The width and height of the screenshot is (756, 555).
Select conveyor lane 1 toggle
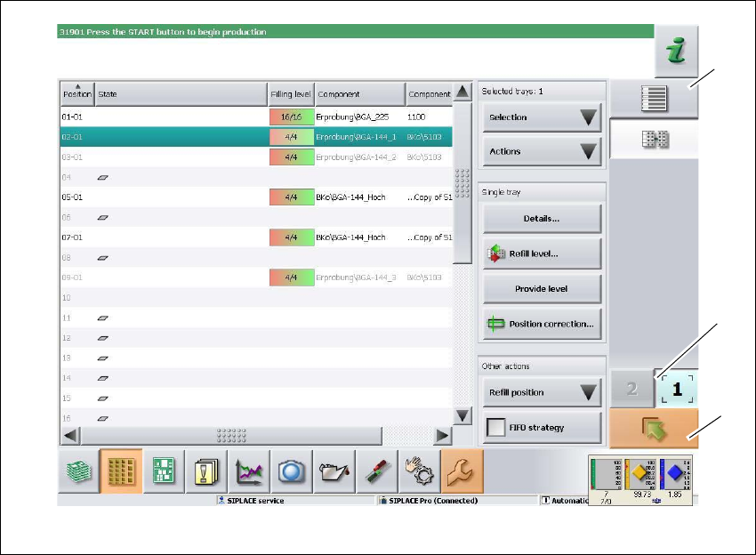677,390
